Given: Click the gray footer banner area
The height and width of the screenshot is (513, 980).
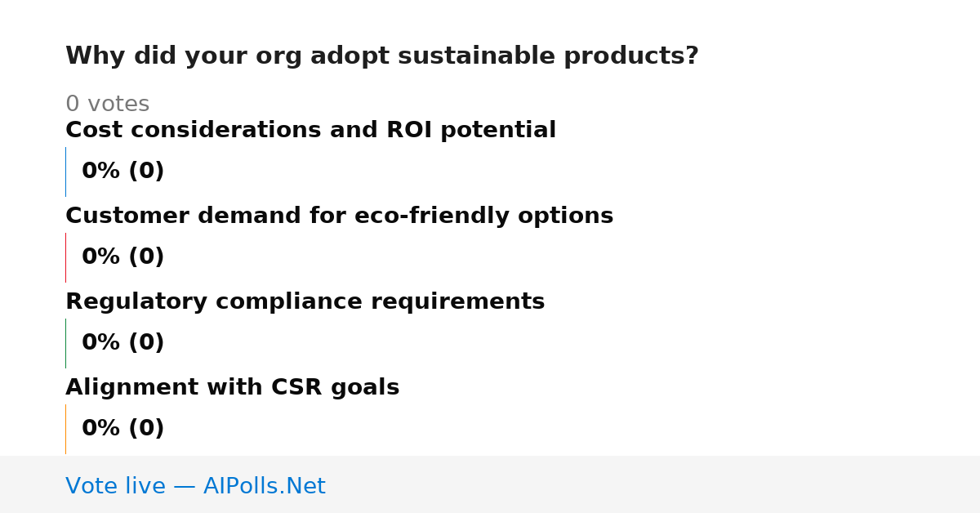Looking at the screenshot, I should 490,484.
